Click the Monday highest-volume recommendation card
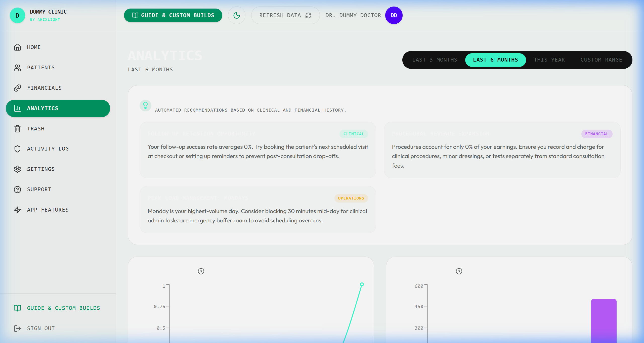 point(258,210)
